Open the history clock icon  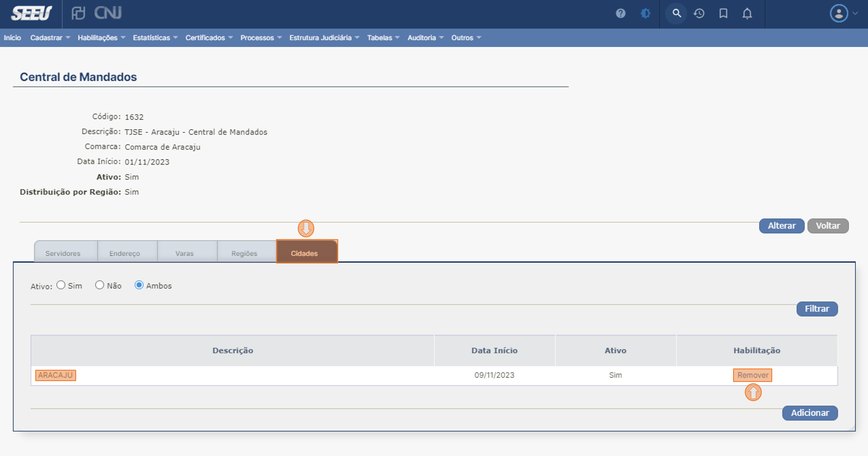pyautogui.click(x=700, y=14)
